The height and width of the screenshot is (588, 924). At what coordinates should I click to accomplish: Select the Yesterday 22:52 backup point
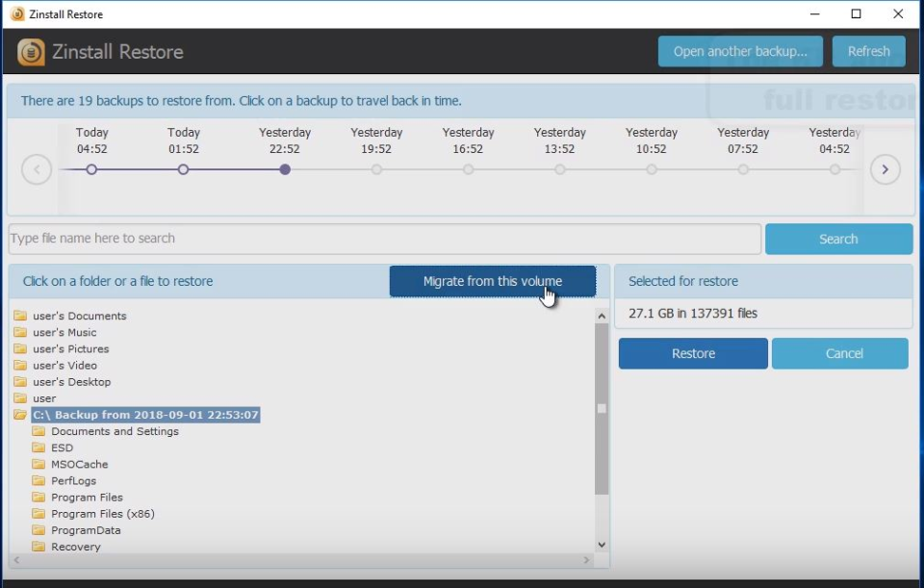point(285,169)
